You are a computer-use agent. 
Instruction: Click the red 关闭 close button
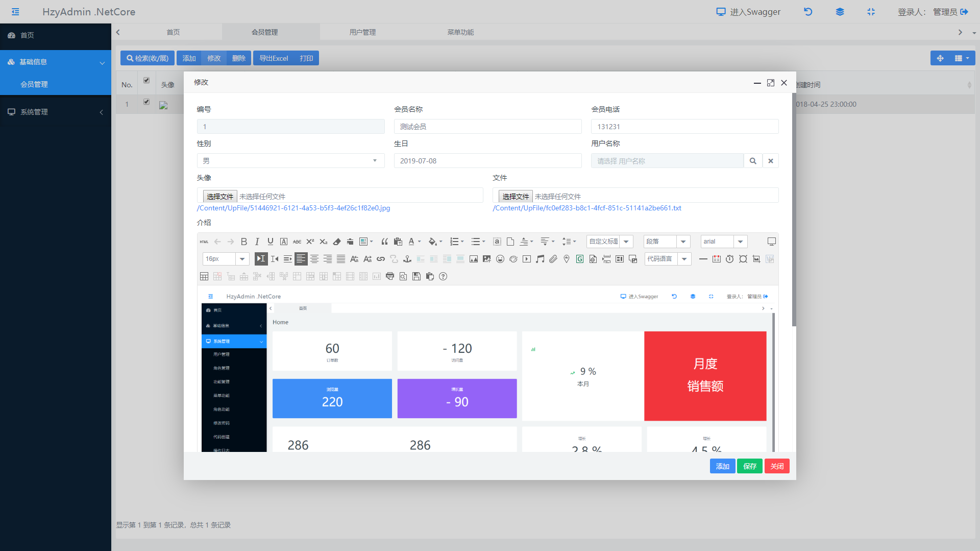(x=777, y=466)
